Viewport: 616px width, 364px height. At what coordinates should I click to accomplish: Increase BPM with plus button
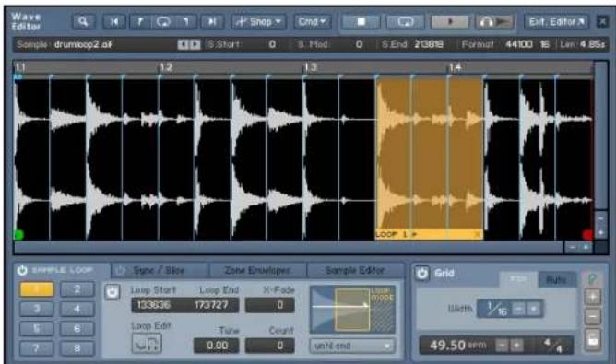pyautogui.click(x=517, y=346)
